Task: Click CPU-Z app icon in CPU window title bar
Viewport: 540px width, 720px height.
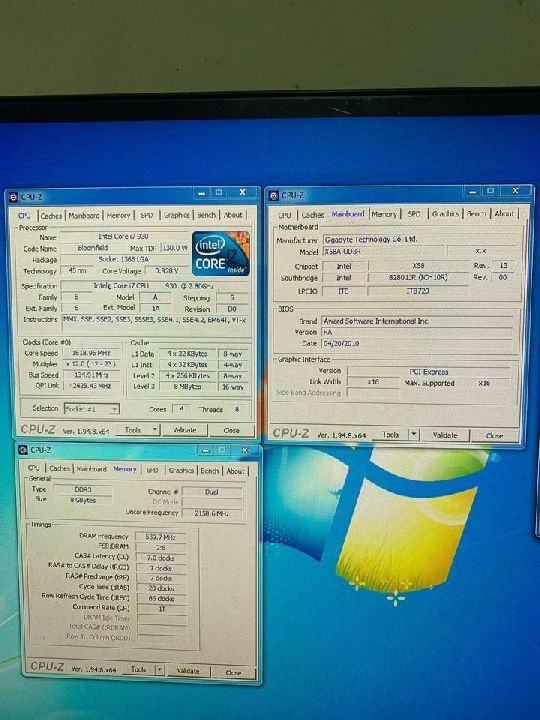Action: point(13,197)
